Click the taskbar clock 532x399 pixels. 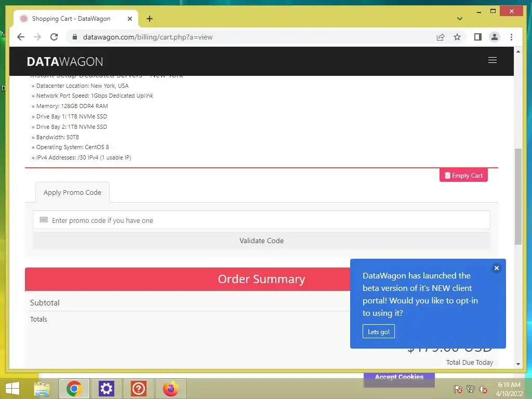(x=509, y=389)
